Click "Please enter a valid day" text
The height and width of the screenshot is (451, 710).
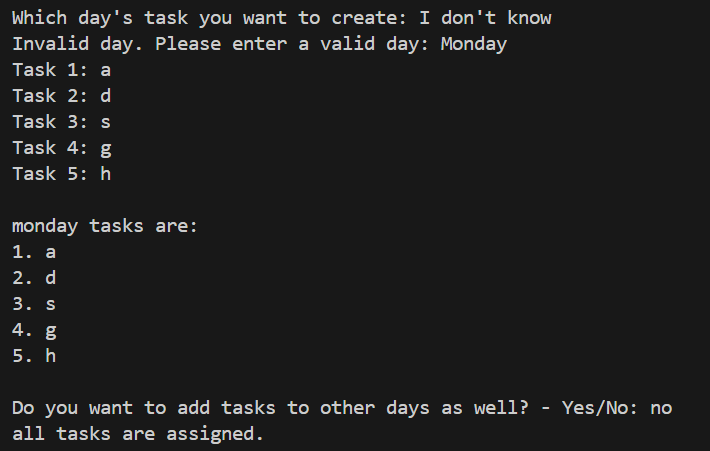(292, 44)
